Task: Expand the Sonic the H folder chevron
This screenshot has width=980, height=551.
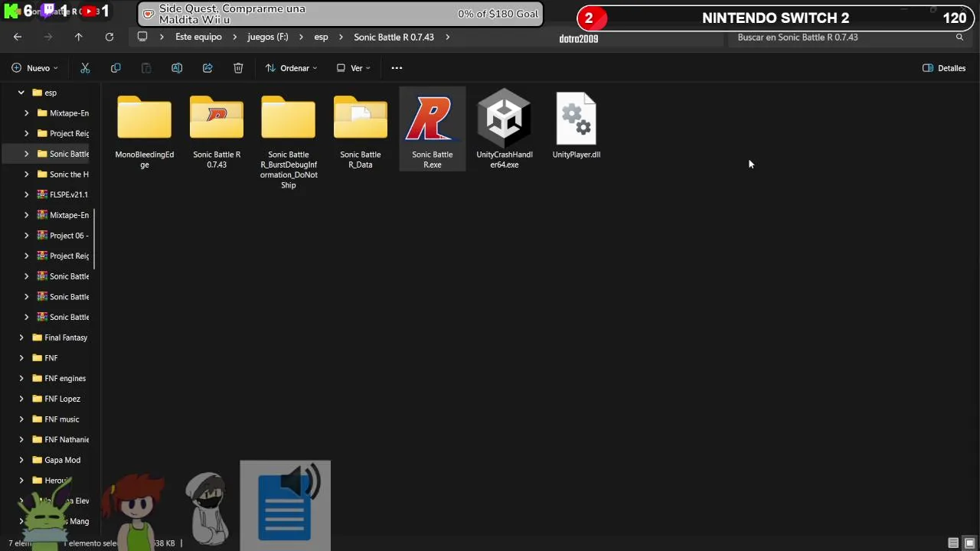Action: point(27,174)
